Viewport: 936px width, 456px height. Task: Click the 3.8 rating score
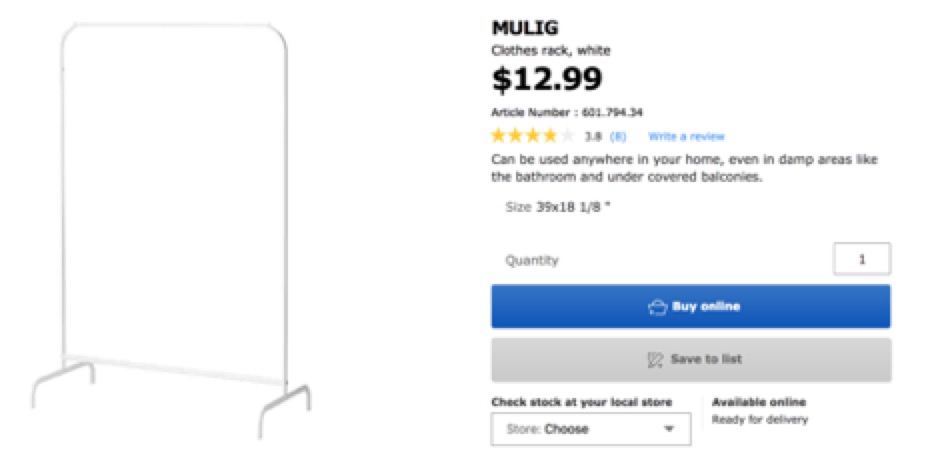point(593,136)
